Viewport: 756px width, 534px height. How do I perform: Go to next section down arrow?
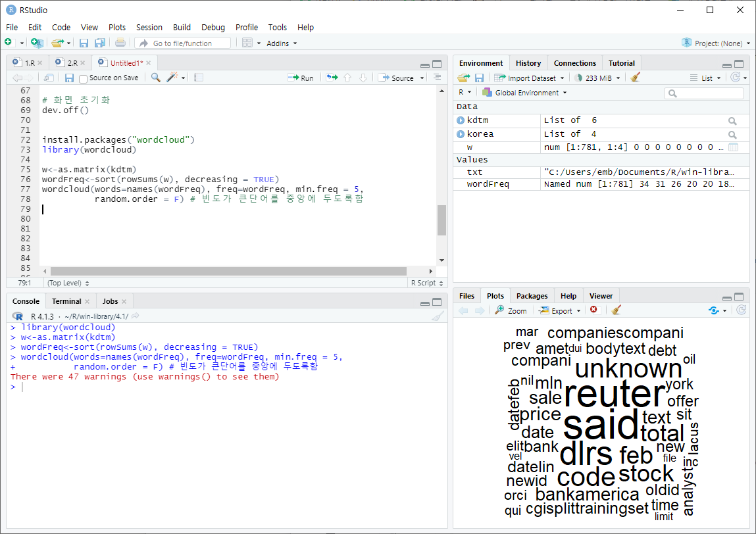point(364,78)
